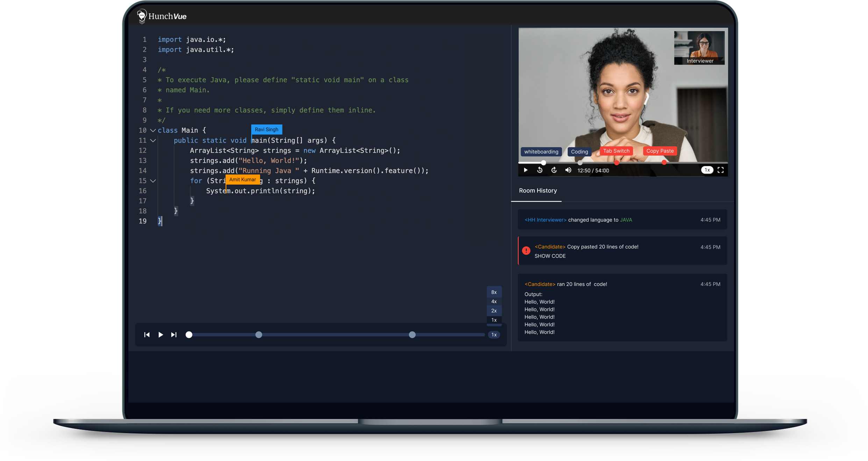Skip to start of code playback
The image size is (868, 461).
(x=147, y=335)
